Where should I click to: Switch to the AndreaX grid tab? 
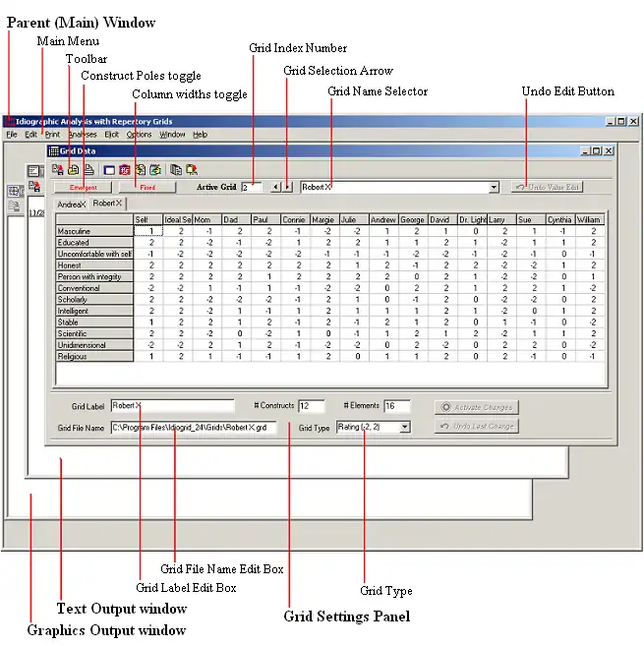[71, 203]
